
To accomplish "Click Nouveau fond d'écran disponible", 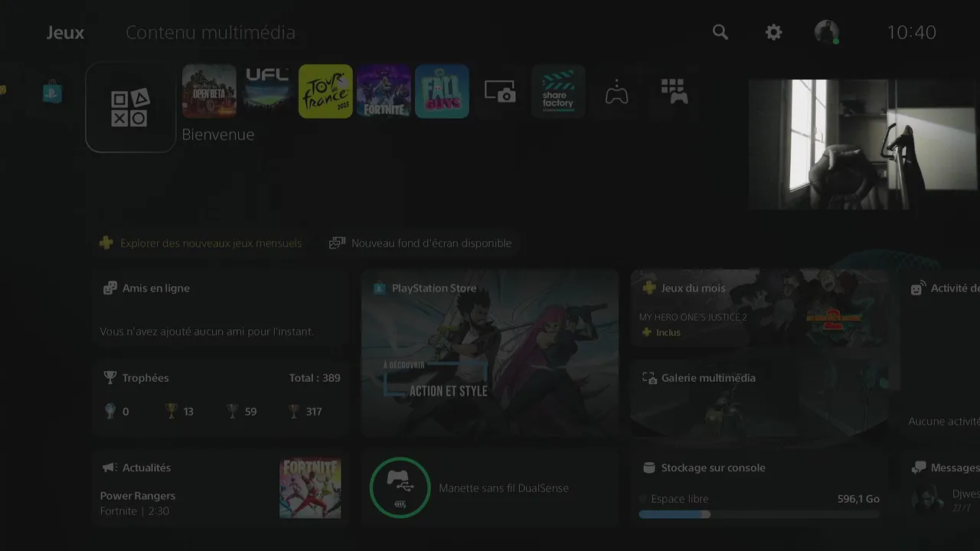I will [420, 243].
